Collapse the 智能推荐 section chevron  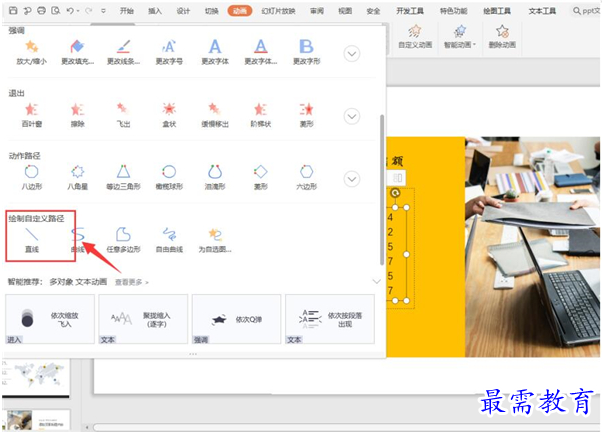[x=377, y=281]
